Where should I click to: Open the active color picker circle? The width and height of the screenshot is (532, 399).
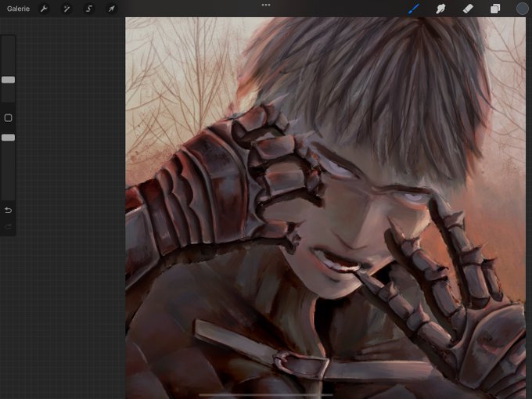(522, 9)
